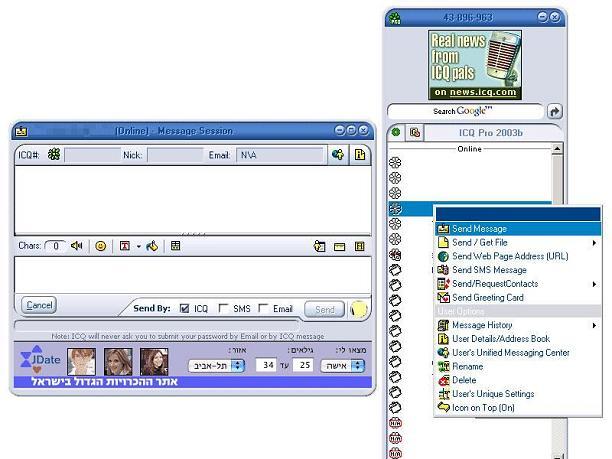Screen dimensions: 612x459
Task: Expand the Send / Get File arrow
Action: (594, 243)
